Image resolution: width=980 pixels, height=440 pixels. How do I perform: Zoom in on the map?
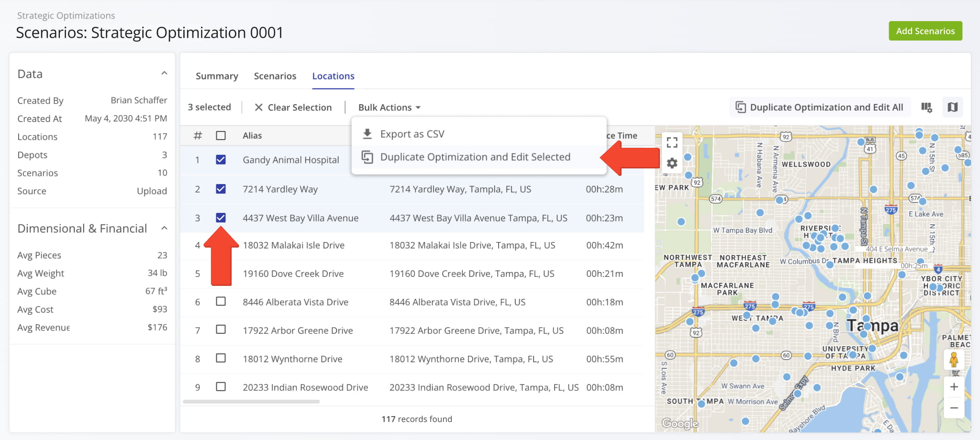click(954, 387)
